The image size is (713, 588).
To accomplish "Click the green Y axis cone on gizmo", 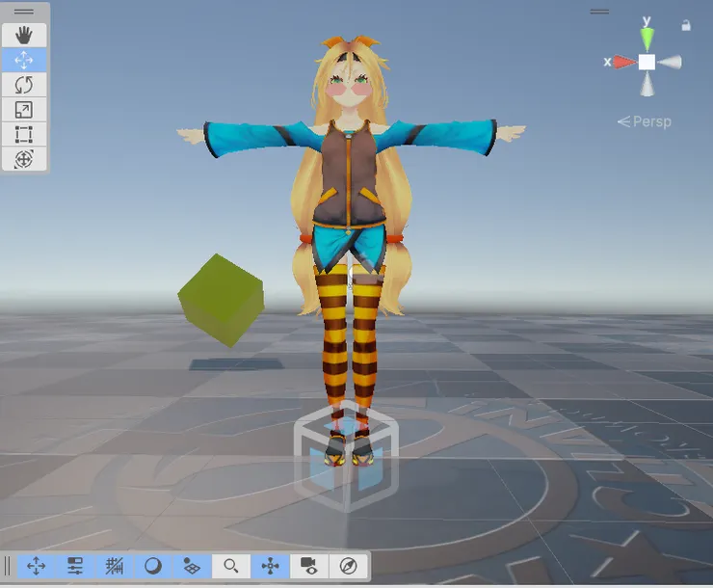I will click(x=647, y=40).
